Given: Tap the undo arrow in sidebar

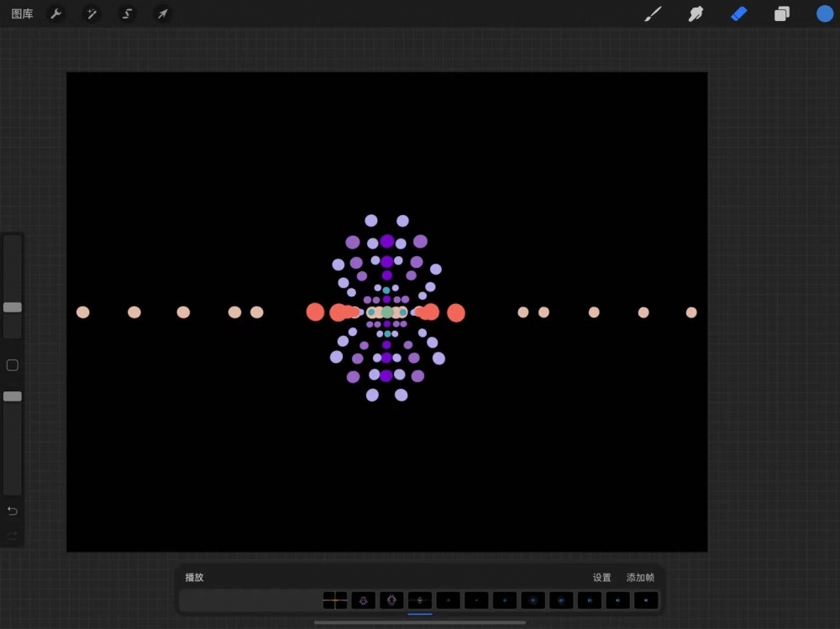Looking at the screenshot, I should pos(13,511).
